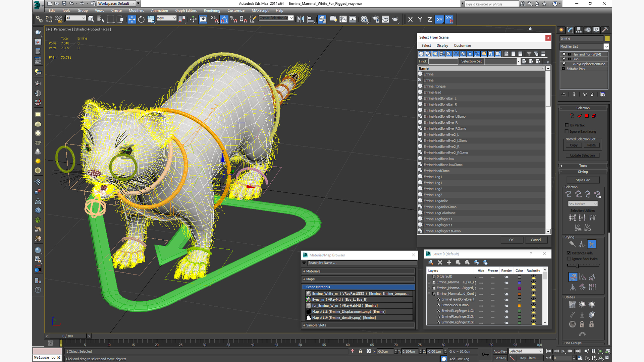The image size is (644, 362).
Task: Click the key mode Set Keys icon
Action: [x=485, y=354]
